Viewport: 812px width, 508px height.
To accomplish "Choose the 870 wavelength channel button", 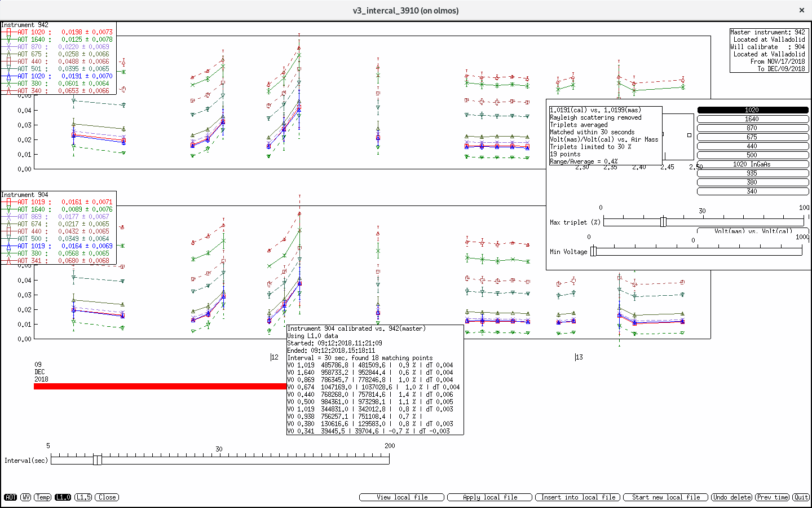I will (753, 128).
